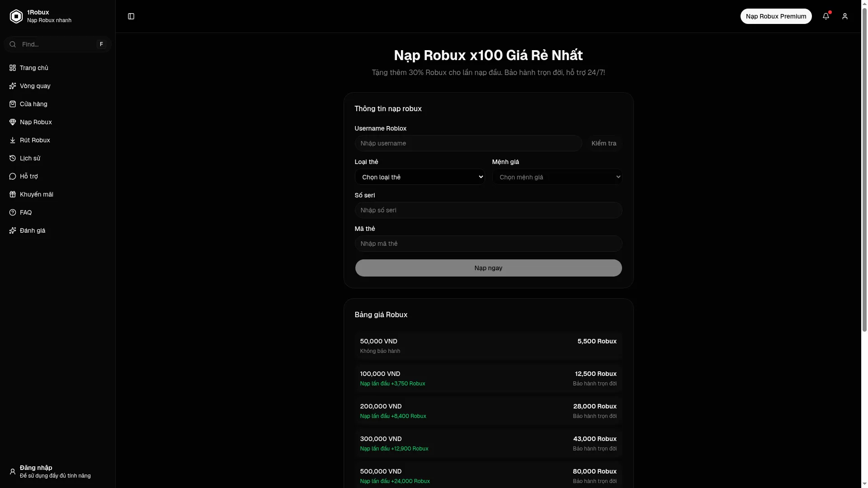This screenshot has height=488, width=868.
Task: Expand the Chọn loại thẻ dropdown
Action: pos(420,177)
